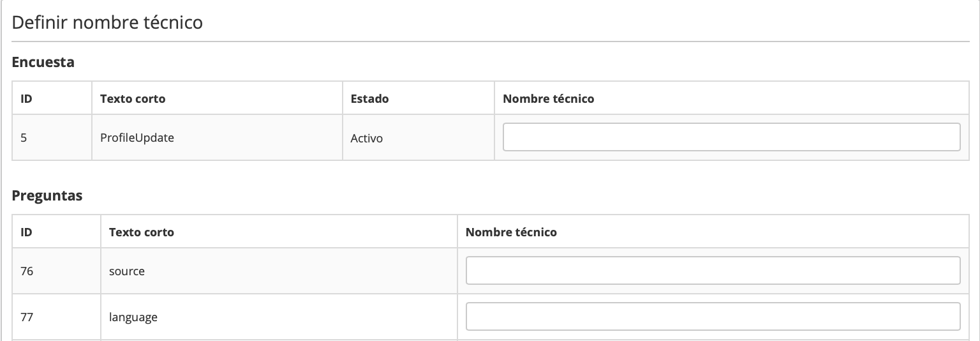Click 'Nombre técnico' header in Encuesta table
This screenshot has width=980, height=341.
[548, 99]
